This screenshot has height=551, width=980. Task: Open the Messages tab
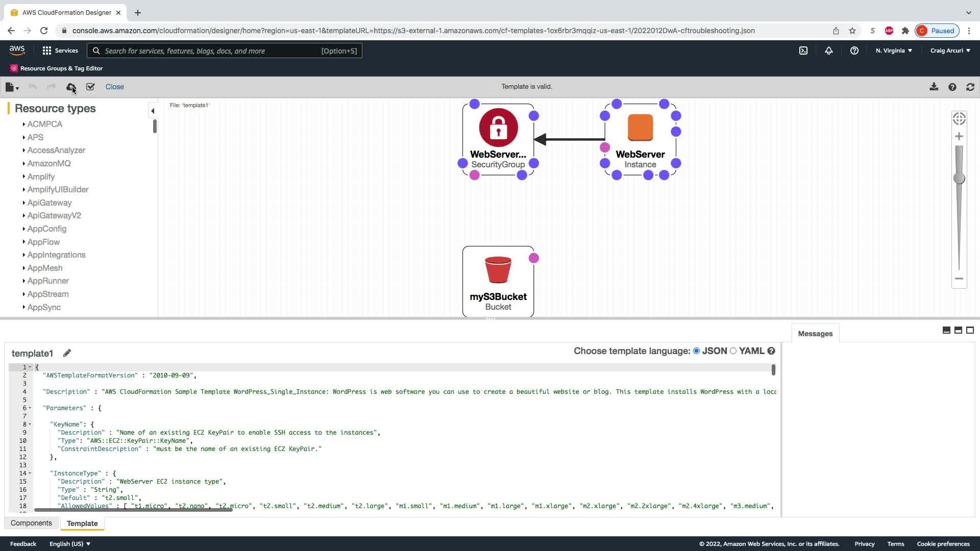click(x=815, y=334)
